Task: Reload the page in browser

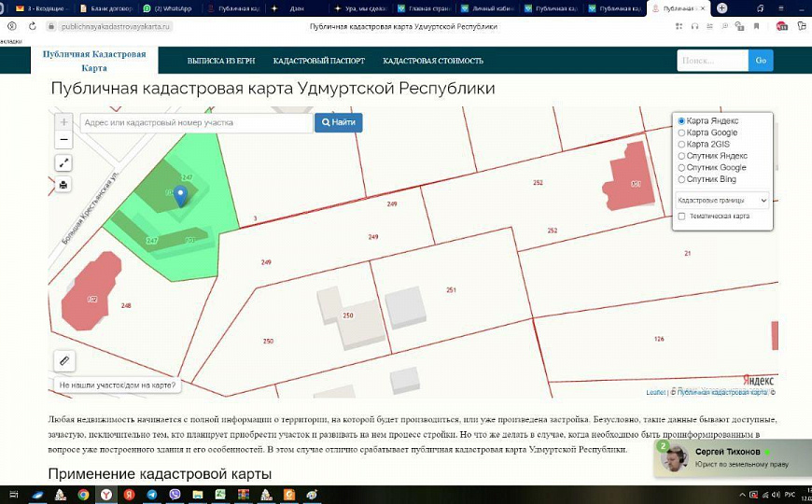Action: (x=32, y=26)
